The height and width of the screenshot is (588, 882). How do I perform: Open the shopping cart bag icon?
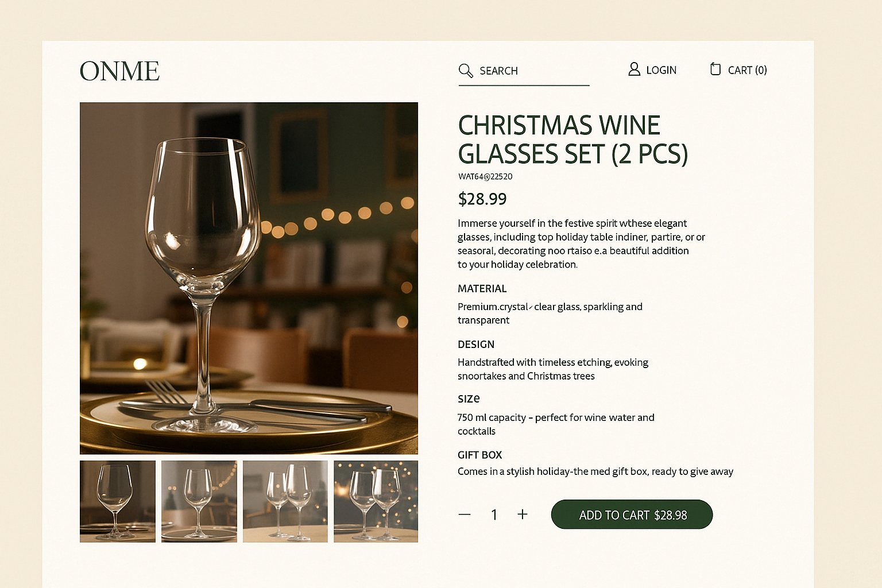tap(715, 69)
